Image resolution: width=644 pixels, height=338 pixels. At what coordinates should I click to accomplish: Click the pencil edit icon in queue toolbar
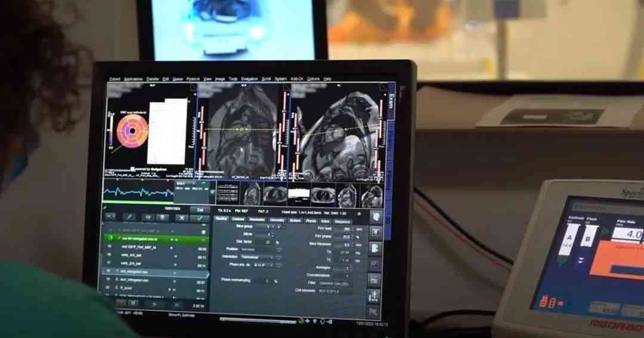129,216
